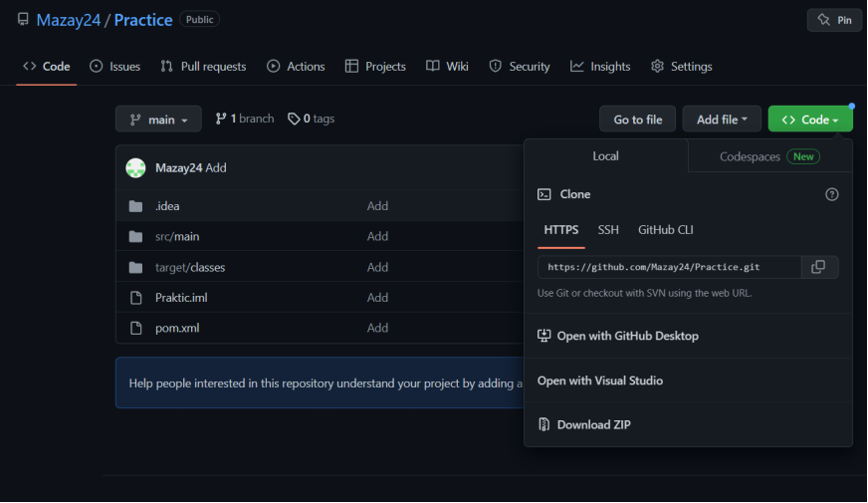Image resolution: width=868 pixels, height=503 pixels.
Task: Click the pom.xml file icon
Action: pos(135,329)
